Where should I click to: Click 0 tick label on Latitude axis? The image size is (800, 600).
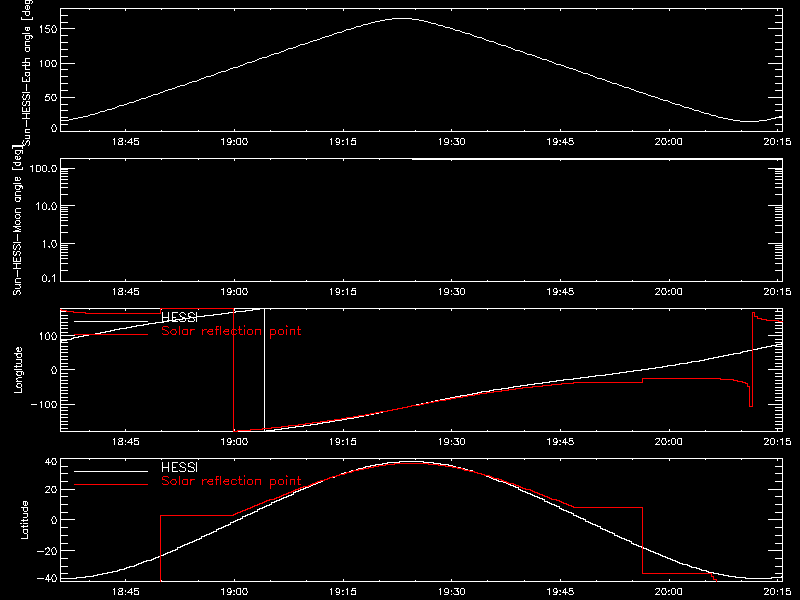coord(54,520)
